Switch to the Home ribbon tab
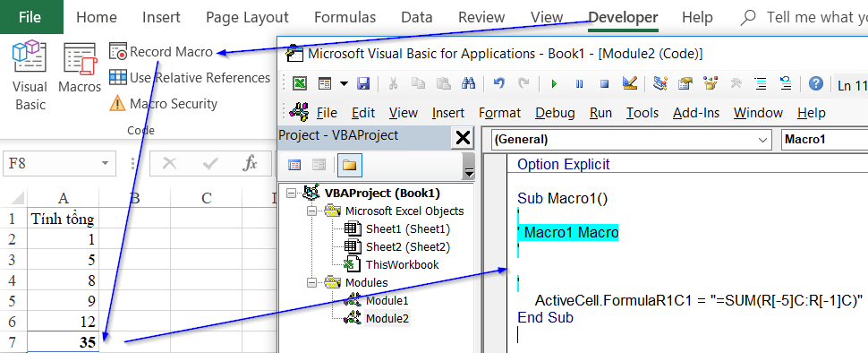 [97, 18]
